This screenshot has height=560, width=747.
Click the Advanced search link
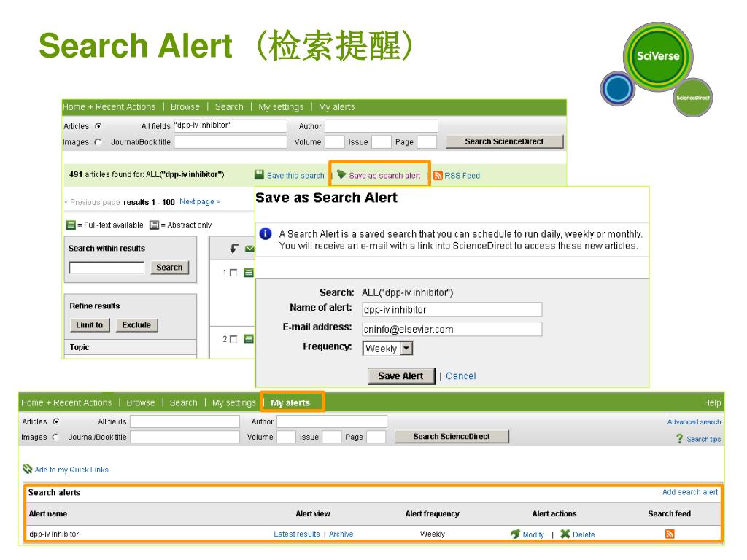coord(694,421)
